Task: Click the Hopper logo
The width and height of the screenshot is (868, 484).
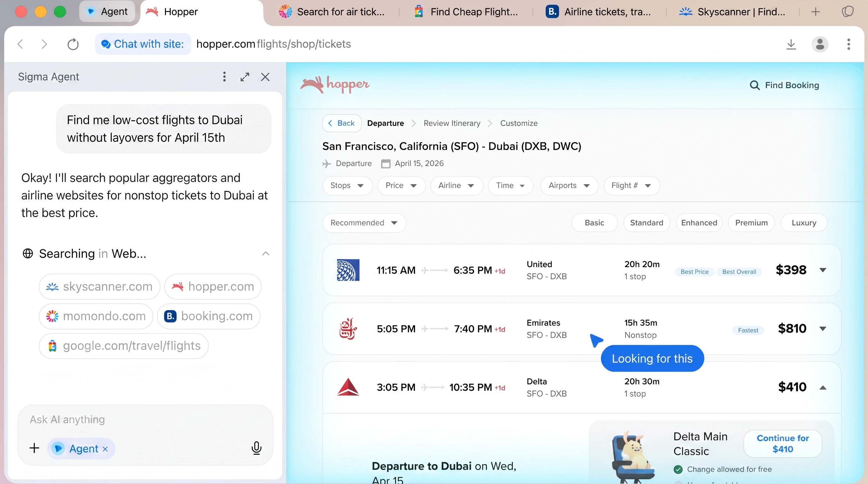Action: [x=335, y=84]
